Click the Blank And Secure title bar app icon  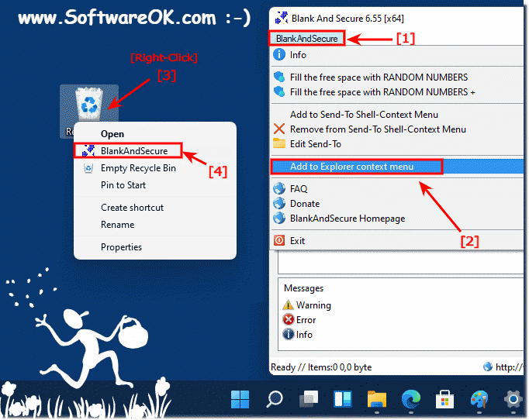point(281,18)
